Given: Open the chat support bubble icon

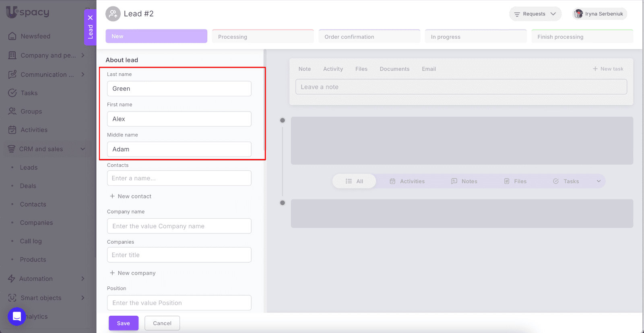Looking at the screenshot, I should 17,316.
